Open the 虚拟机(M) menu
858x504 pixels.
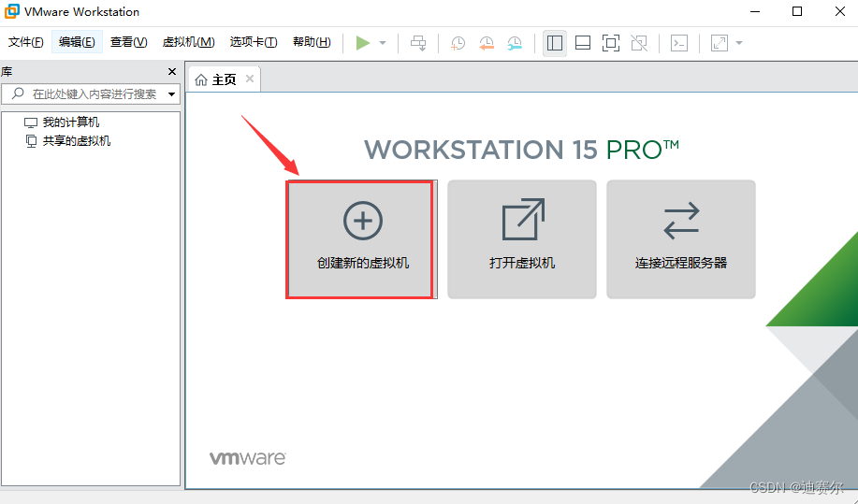tap(189, 42)
